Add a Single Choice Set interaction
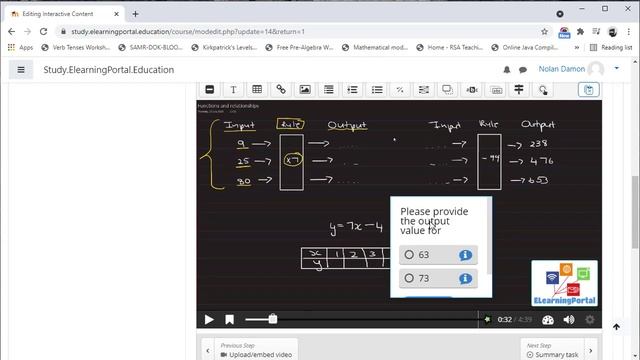The image size is (640, 360). 352,89
